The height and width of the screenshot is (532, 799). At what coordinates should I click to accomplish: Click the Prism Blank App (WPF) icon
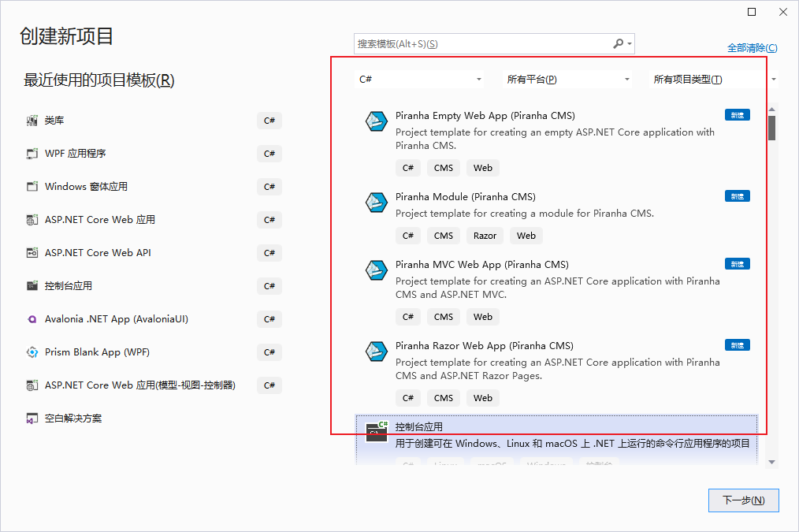[32, 352]
